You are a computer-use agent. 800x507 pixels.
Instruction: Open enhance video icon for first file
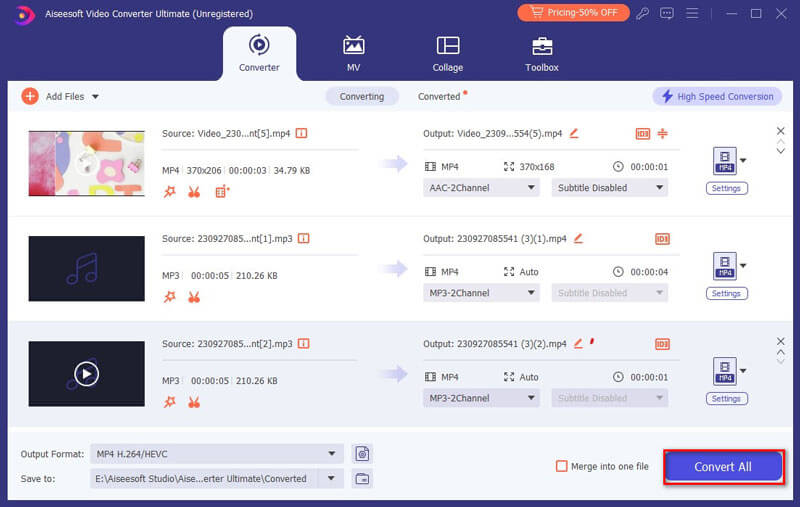tap(222, 192)
